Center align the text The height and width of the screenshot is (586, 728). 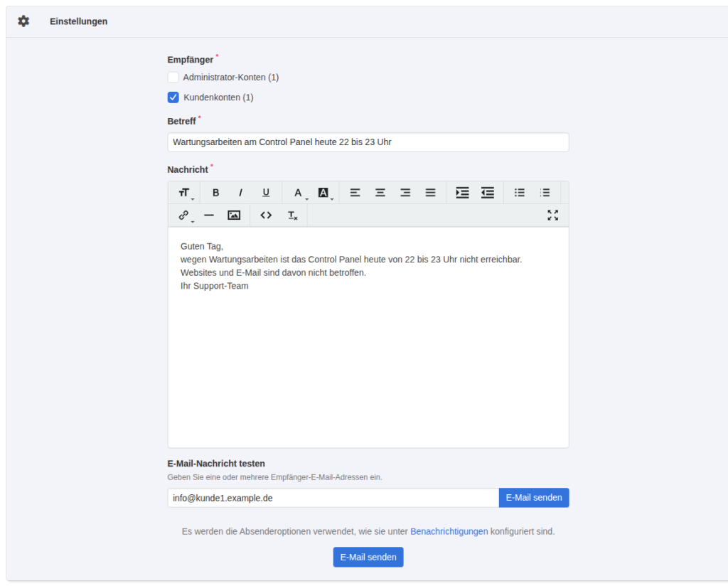click(x=380, y=193)
